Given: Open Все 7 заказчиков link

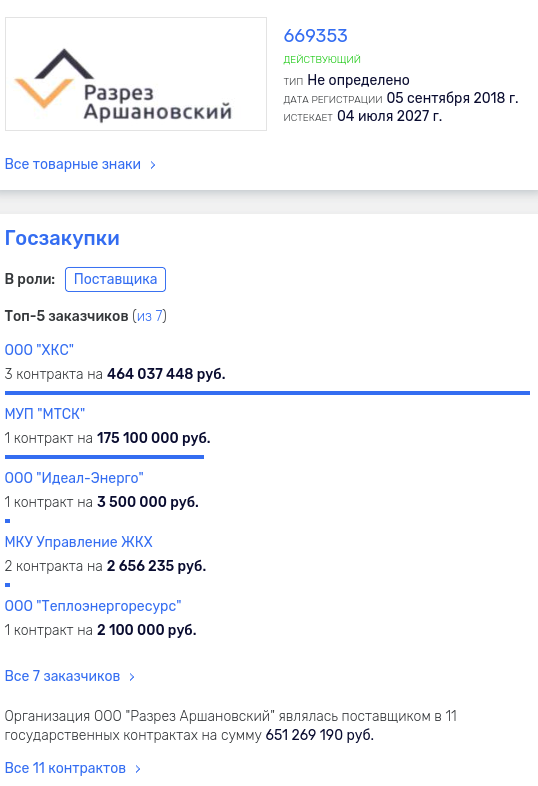Looking at the screenshot, I should click(x=62, y=676).
